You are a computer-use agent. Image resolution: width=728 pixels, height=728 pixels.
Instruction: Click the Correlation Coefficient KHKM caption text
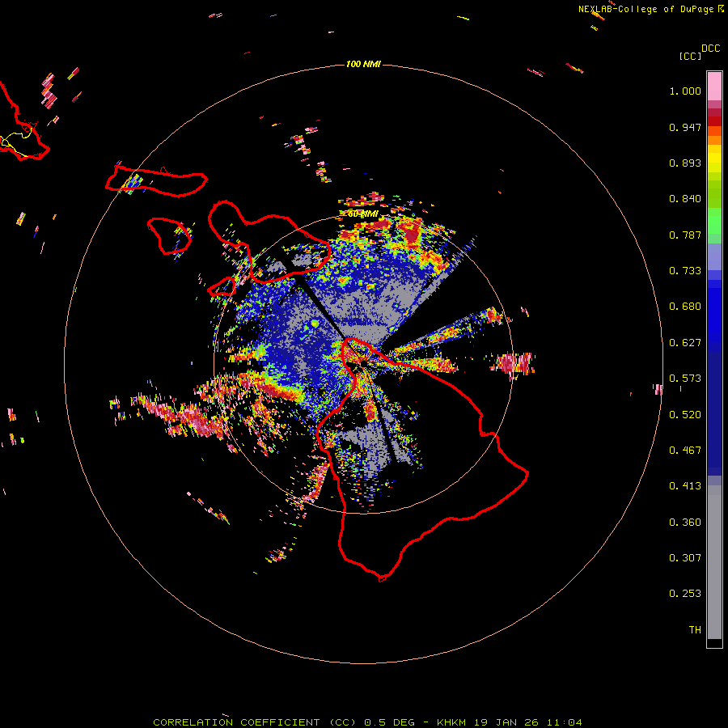coord(367,722)
